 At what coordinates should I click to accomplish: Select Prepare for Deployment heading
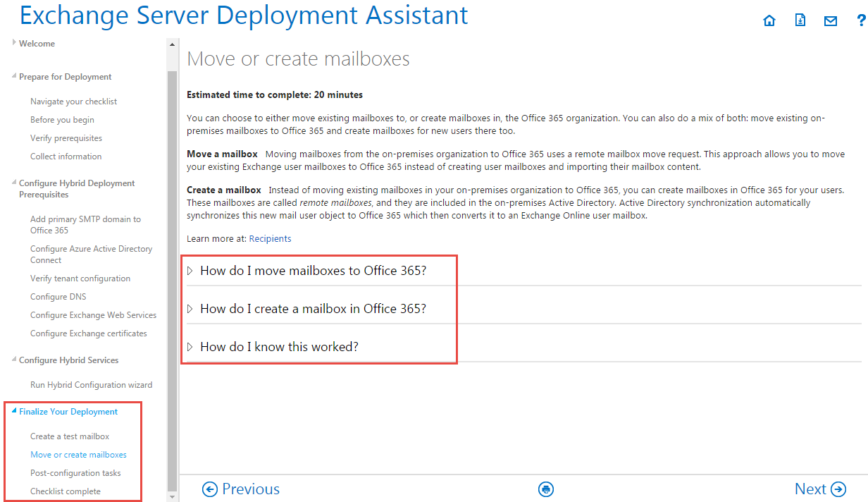click(x=66, y=77)
